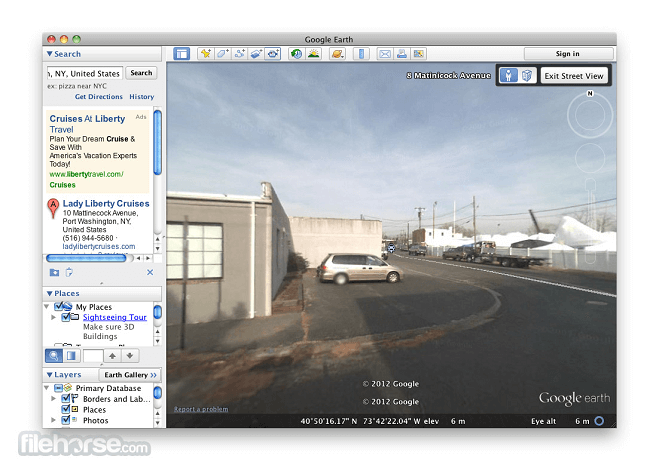The image size is (650, 474).
Task: Click the Google Earth window title bar text
Action: [329, 39]
